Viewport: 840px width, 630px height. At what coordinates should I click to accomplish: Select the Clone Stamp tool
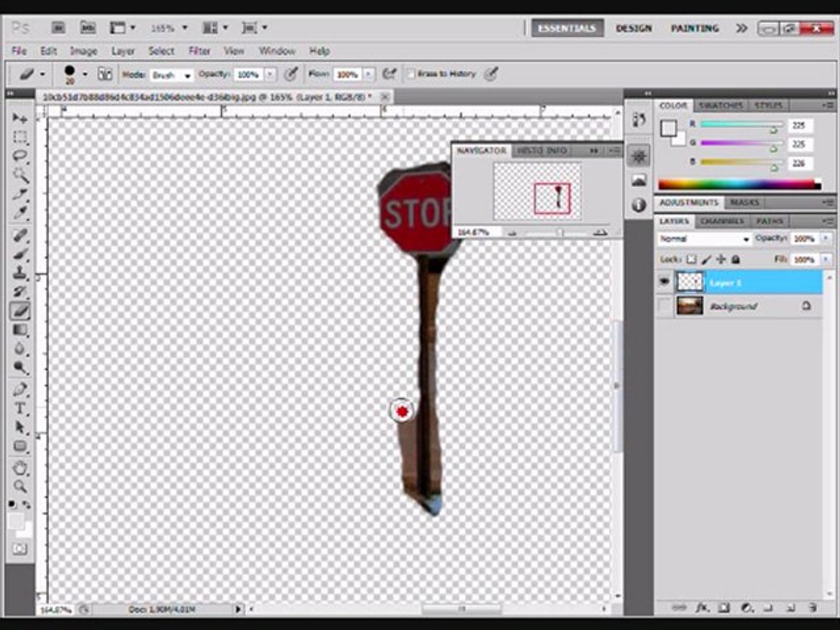tap(20, 272)
